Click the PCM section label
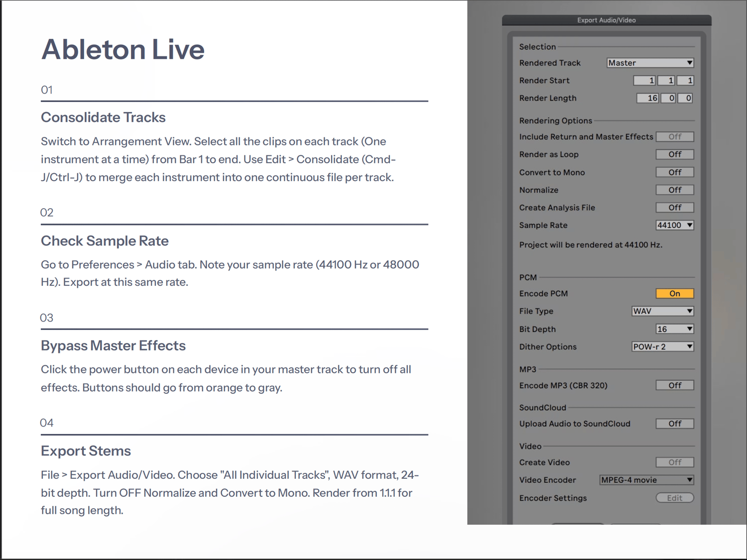 tap(528, 277)
